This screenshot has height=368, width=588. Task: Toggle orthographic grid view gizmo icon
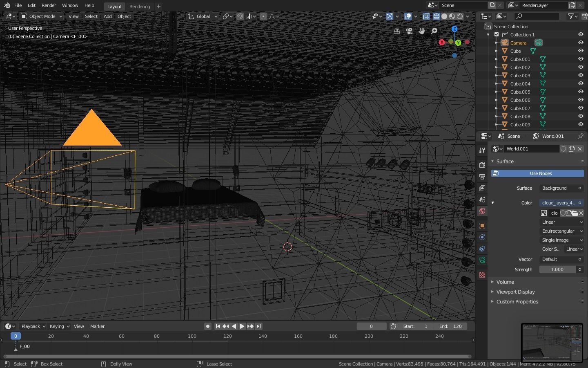coord(396,31)
